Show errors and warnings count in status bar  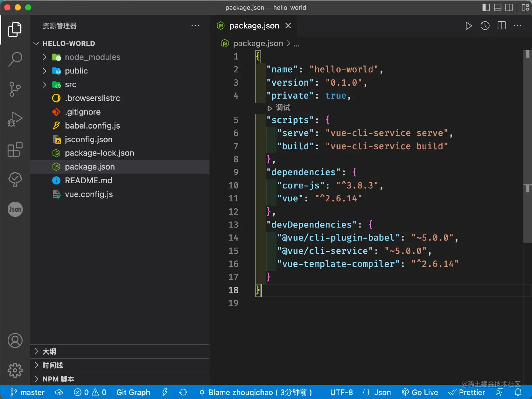coord(90,392)
